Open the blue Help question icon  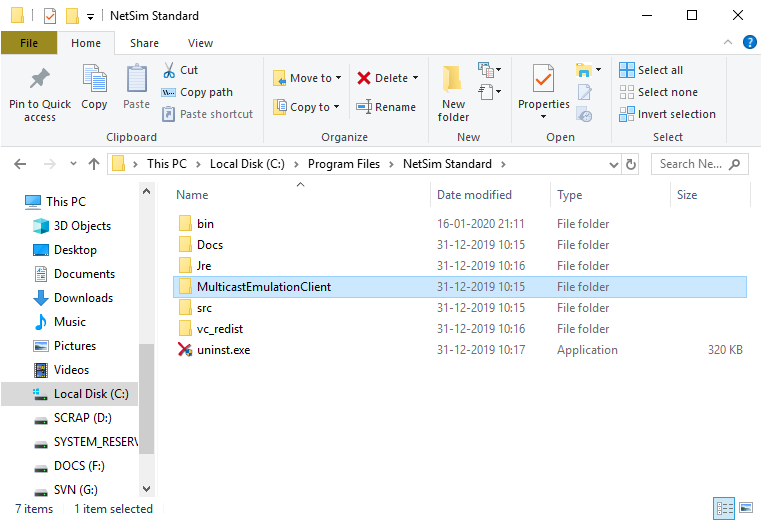(x=749, y=42)
